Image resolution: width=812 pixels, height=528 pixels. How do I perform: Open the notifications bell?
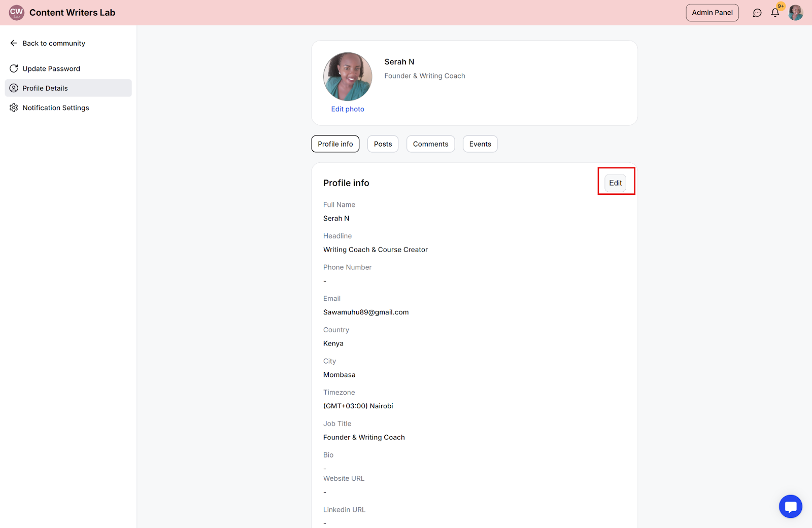coord(775,13)
